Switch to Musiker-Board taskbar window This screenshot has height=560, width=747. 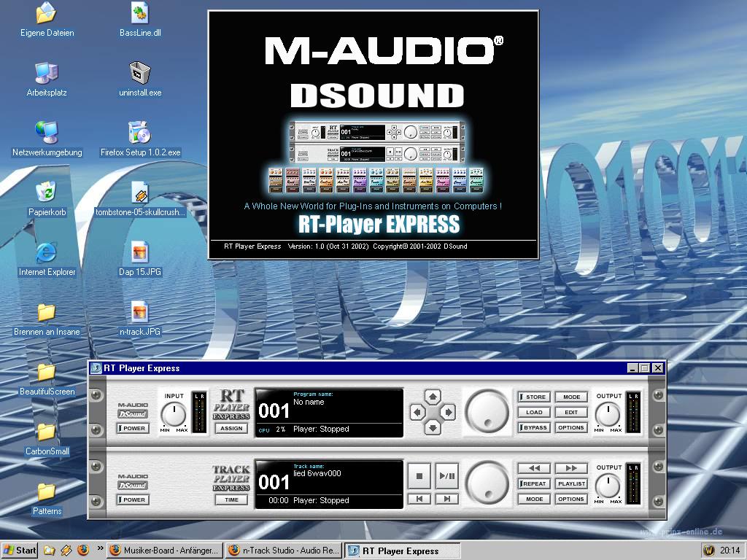point(165,550)
